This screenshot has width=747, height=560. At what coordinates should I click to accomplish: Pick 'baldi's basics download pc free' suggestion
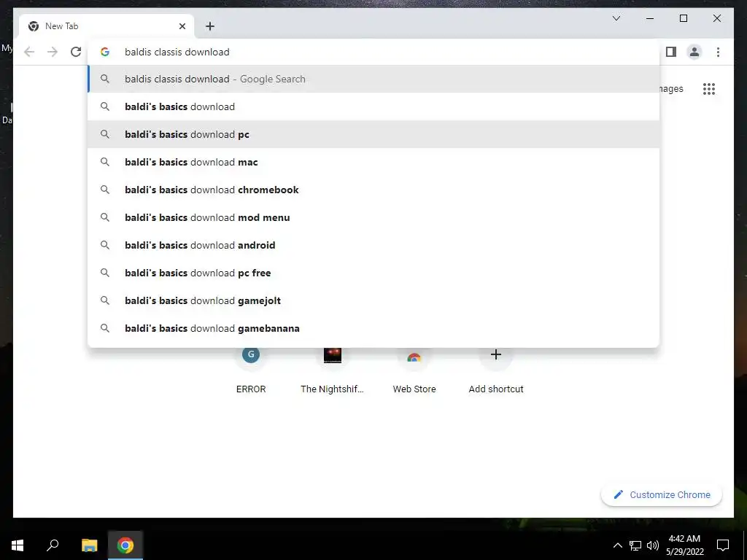tap(373, 273)
